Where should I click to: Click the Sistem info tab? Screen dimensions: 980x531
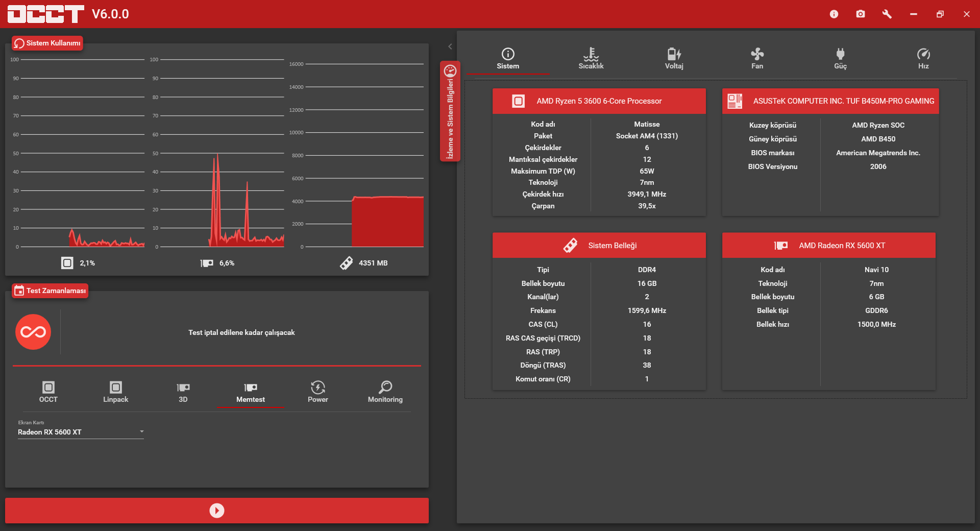click(x=508, y=59)
